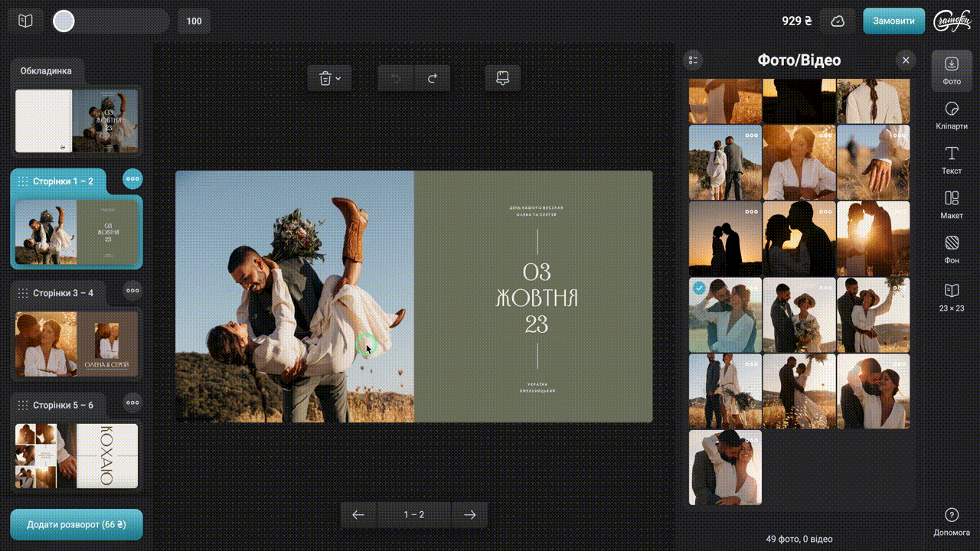Screen dimensions: 980x551
Task: Click Додати розворот (66 ₴) button
Action: (76, 525)
